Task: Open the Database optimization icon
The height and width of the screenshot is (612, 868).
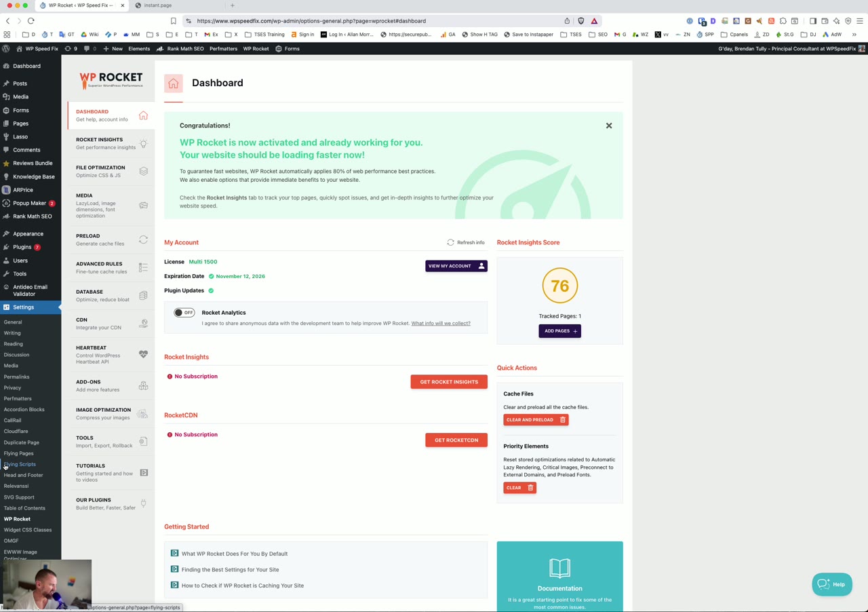Action: 143,295
